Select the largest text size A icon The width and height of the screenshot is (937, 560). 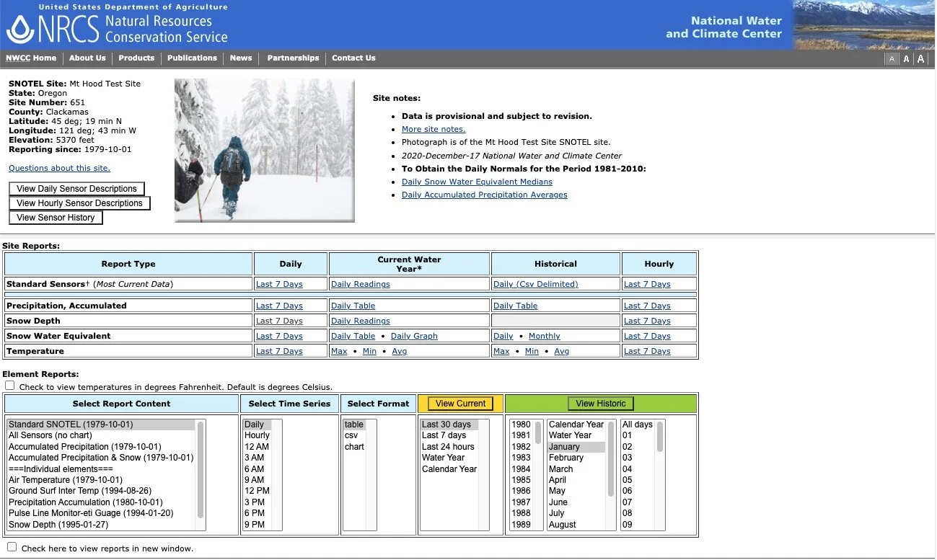pos(920,59)
